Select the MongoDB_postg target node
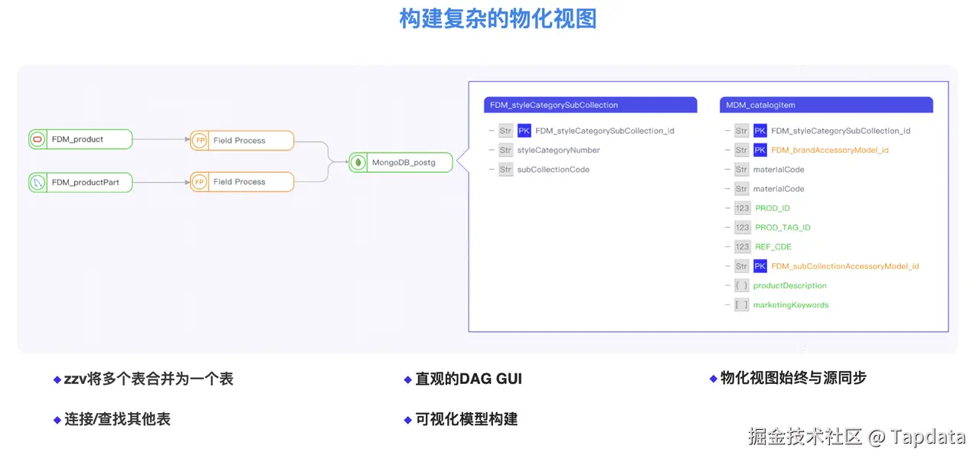Viewport: 980px width, 462px height. pyautogui.click(x=401, y=162)
